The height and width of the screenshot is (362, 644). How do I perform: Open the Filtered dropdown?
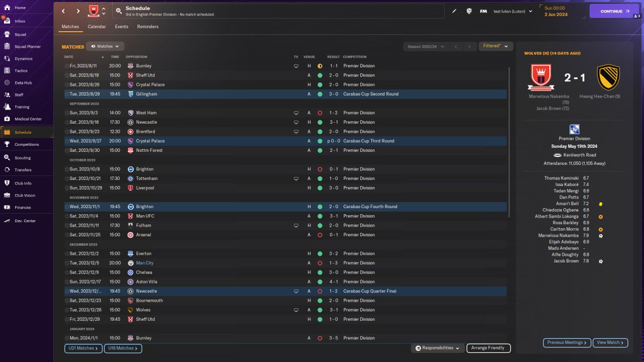click(x=496, y=46)
